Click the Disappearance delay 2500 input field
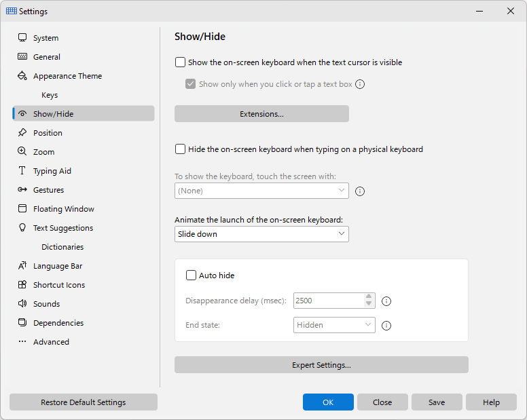Image resolution: width=527 pixels, height=420 pixels. [x=329, y=301]
